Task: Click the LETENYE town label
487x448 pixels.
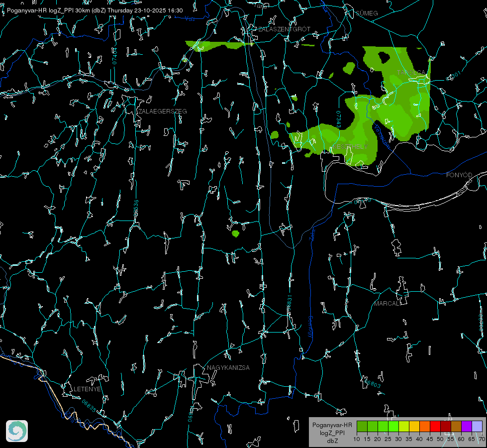Action: [x=87, y=389]
